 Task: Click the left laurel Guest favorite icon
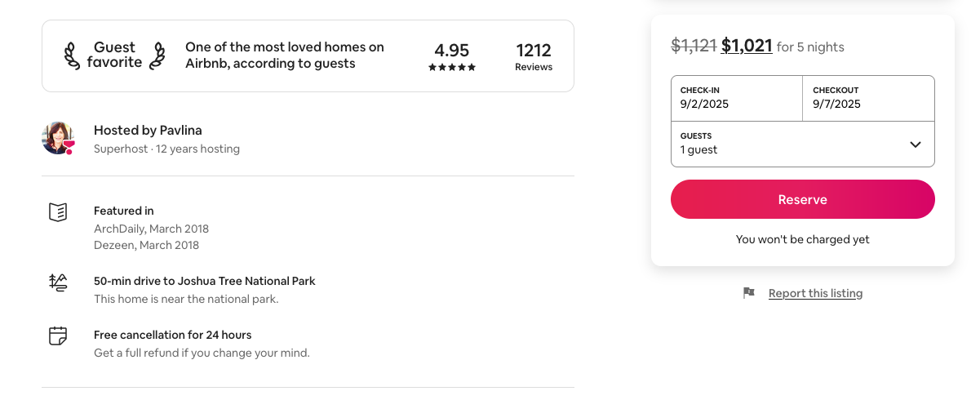tap(72, 56)
